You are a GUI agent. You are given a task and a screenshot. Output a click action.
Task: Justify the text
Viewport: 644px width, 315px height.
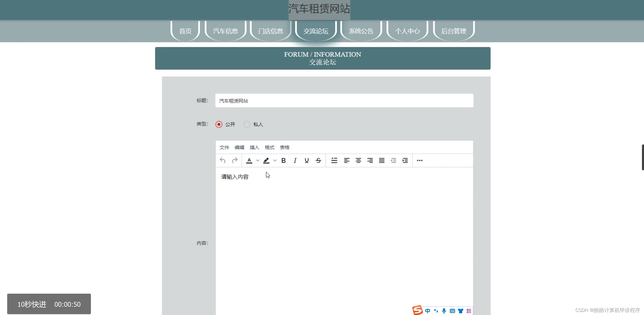(x=382, y=160)
